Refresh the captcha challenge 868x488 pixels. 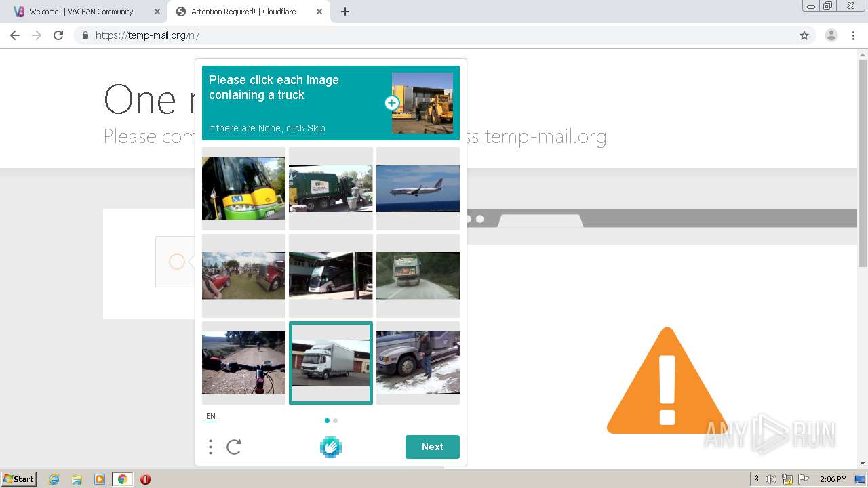(234, 447)
